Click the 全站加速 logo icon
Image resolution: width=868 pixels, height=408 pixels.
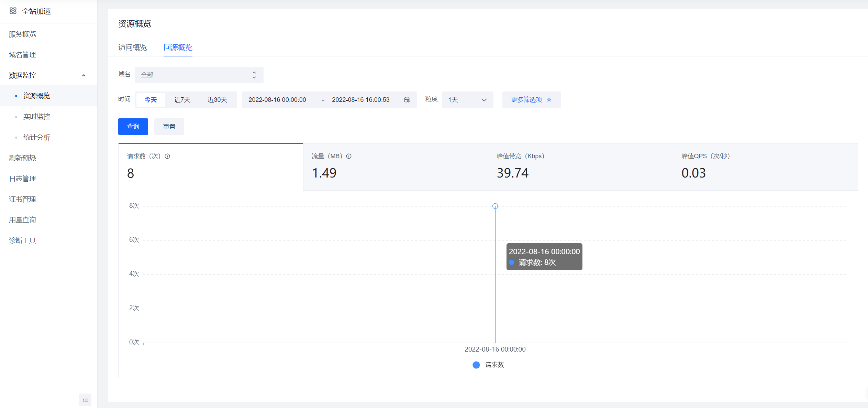point(13,11)
